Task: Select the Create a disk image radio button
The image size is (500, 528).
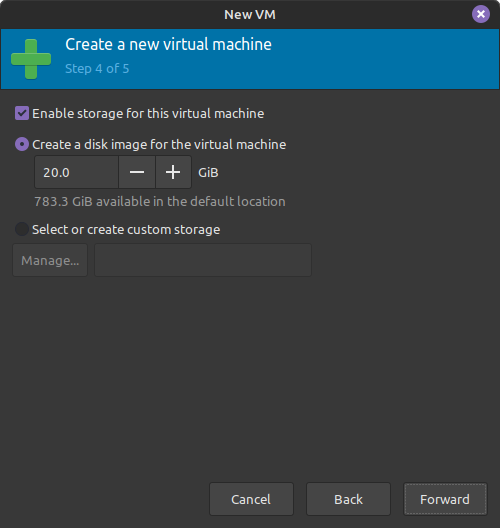Action: click(22, 144)
